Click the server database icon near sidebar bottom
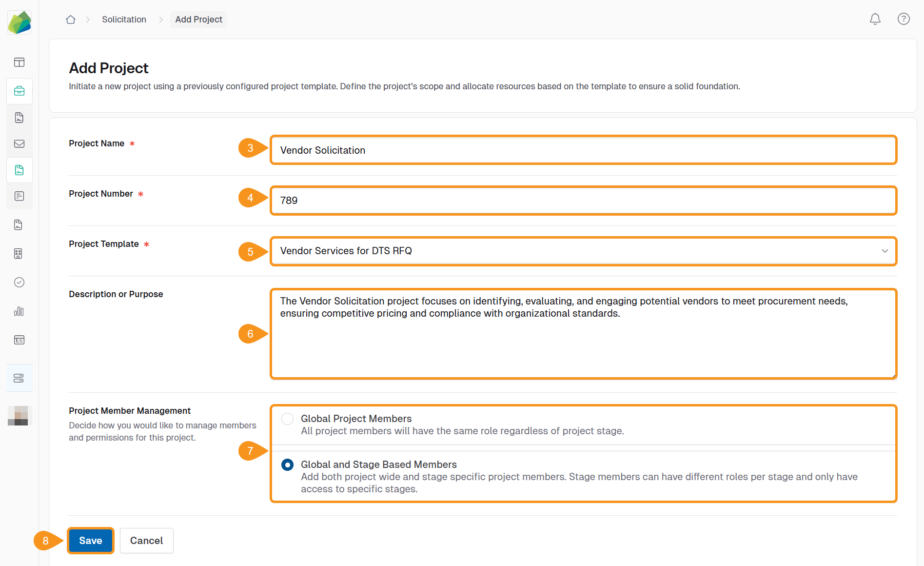This screenshot has width=924, height=566. pyautogui.click(x=19, y=378)
